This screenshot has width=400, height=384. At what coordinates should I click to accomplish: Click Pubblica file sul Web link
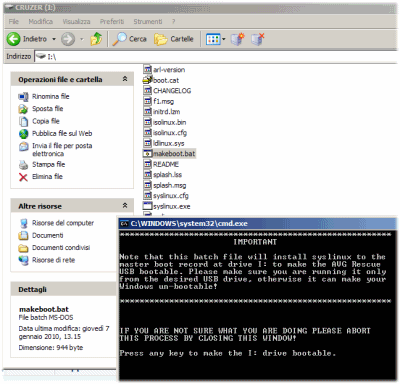click(x=62, y=133)
